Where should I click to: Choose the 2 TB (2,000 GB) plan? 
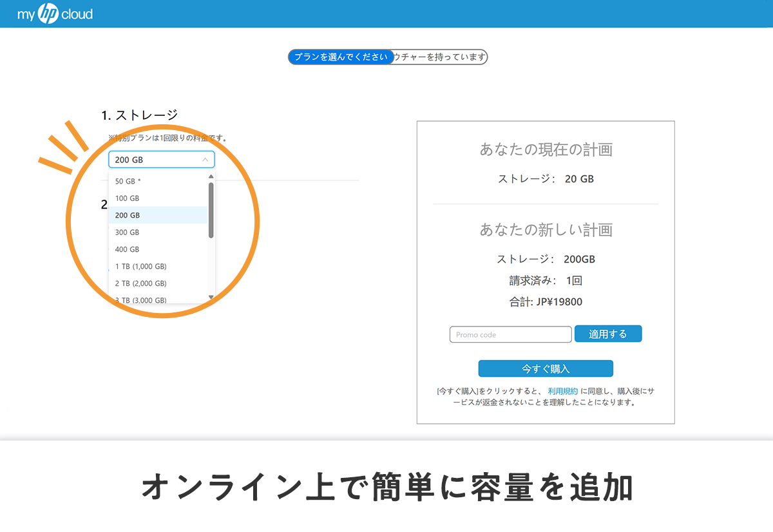click(140, 283)
